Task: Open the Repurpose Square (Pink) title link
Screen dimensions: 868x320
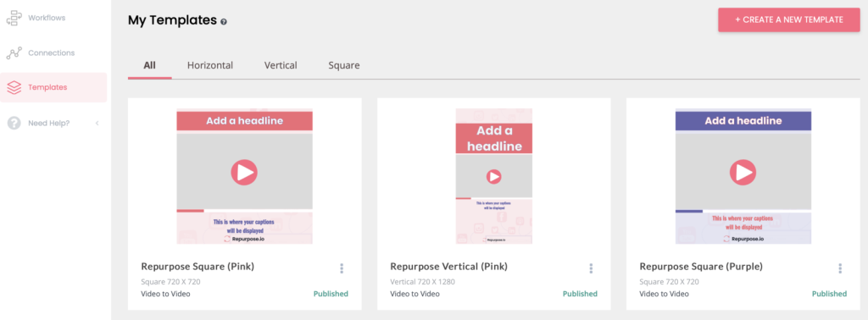Action: point(198,267)
